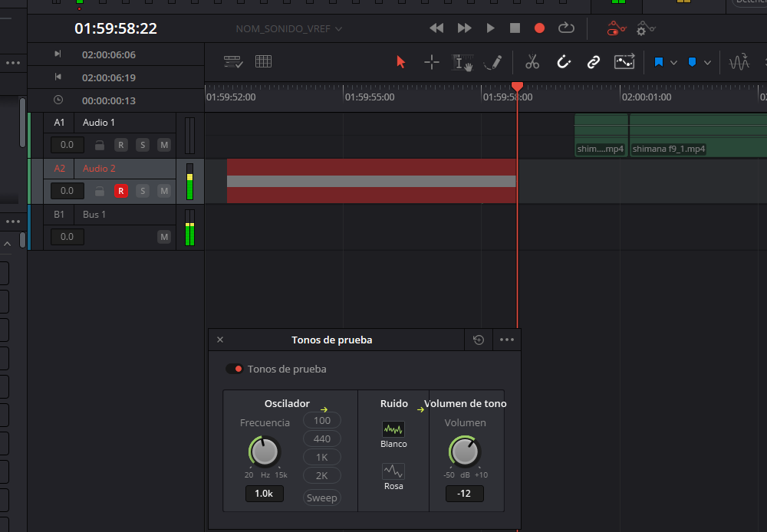Image resolution: width=767 pixels, height=532 pixels.
Task: Open the track index grid icon
Action: (263, 61)
